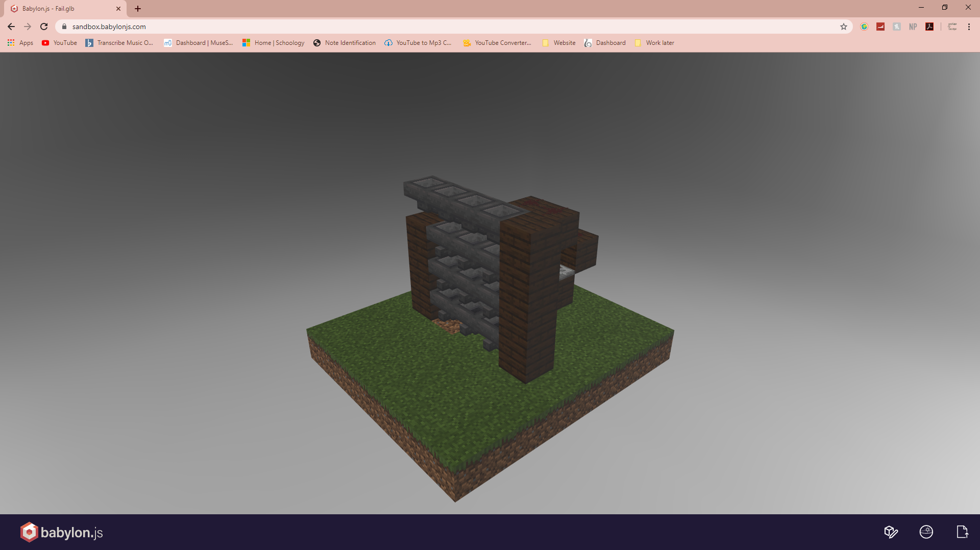Open the Work later bookmarks folder
This screenshot has height=550, width=980.
(x=654, y=43)
